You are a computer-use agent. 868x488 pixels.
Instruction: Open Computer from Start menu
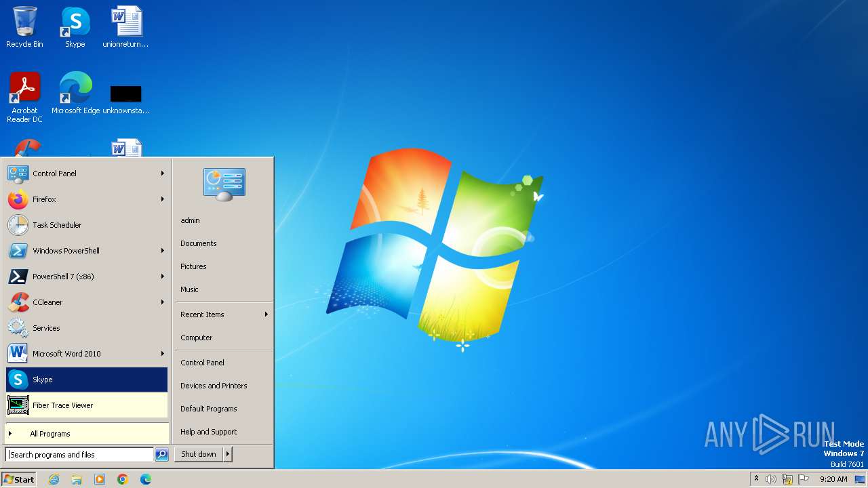[x=224, y=338]
